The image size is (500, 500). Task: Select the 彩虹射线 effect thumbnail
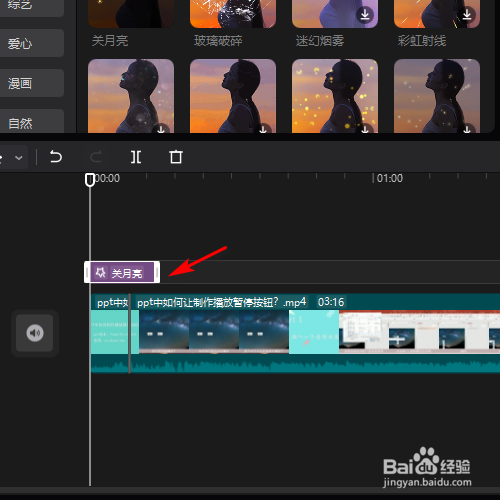pos(437,14)
